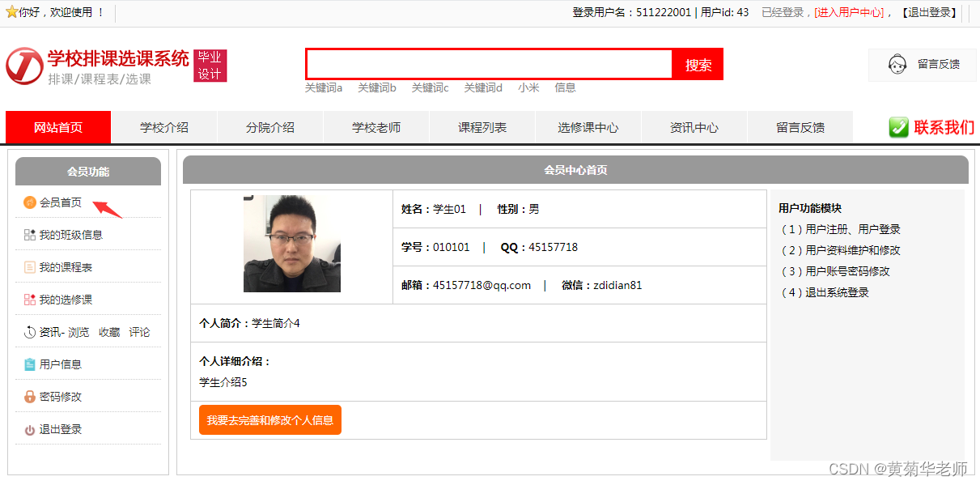Click the orange 我要去完善和修改个人信息 button
The width and height of the screenshot is (980, 485).
270,420
